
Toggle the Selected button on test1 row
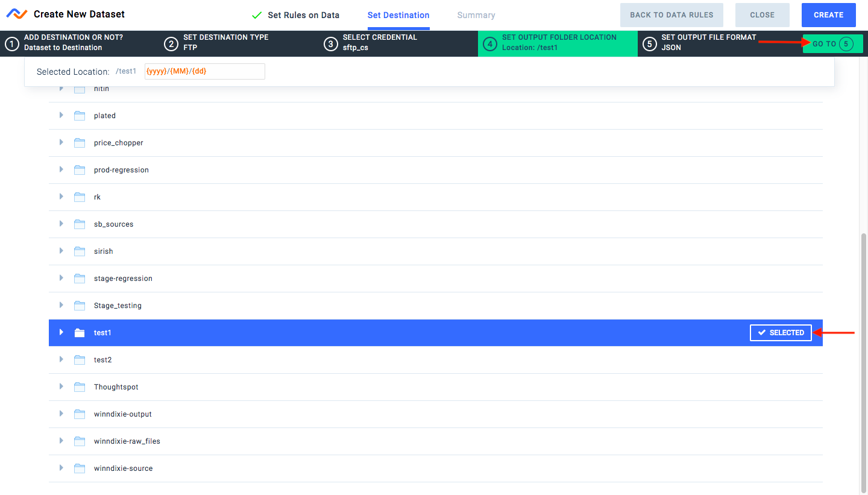(781, 333)
